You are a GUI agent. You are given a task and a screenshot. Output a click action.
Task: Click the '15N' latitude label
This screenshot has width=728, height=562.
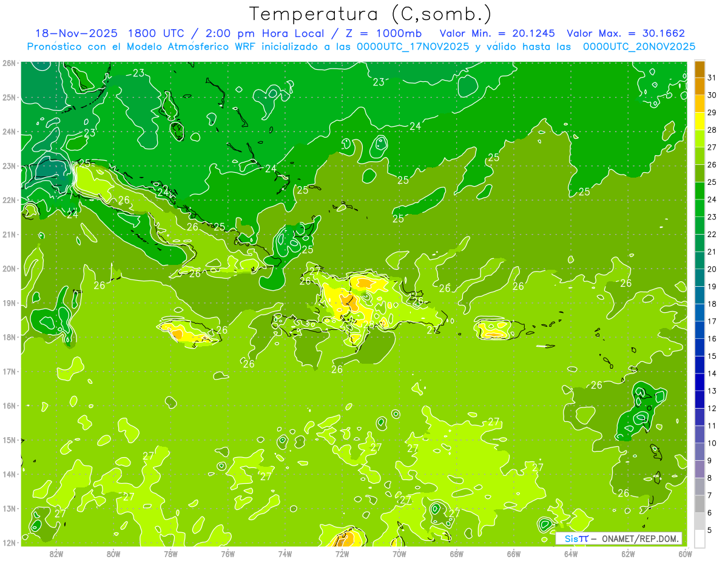9,440
